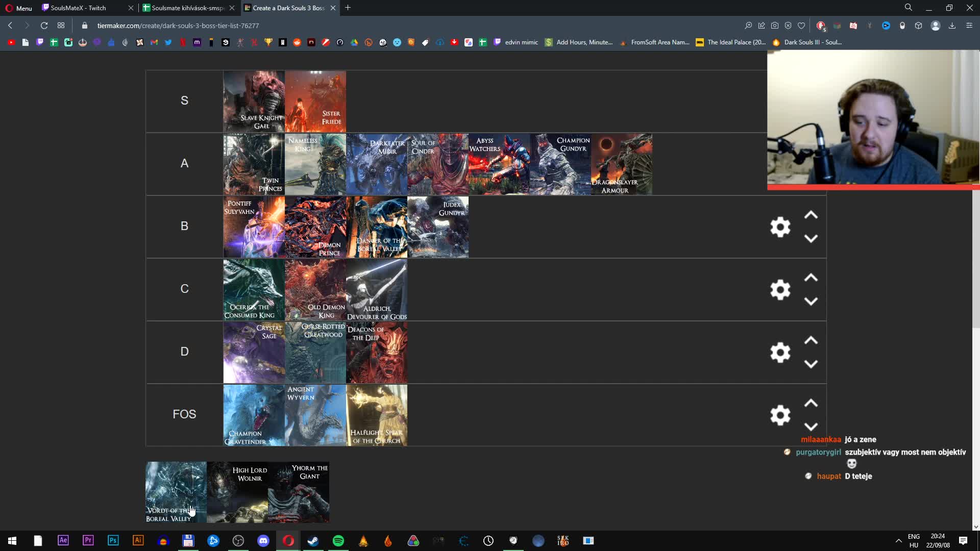The height and width of the screenshot is (551, 980).
Task: Open the Dark Souls III - Soul... bookmark
Action: (x=807, y=42)
